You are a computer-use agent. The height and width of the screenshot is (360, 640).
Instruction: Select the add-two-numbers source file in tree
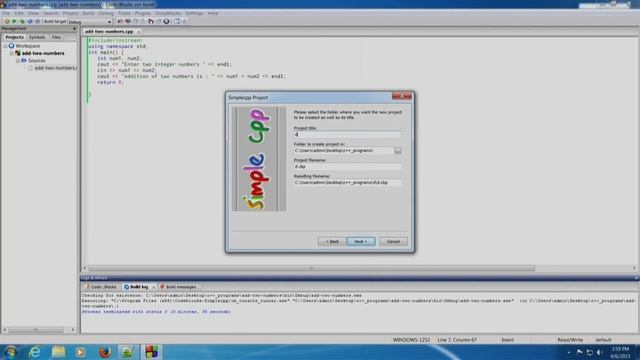[x=55, y=68]
